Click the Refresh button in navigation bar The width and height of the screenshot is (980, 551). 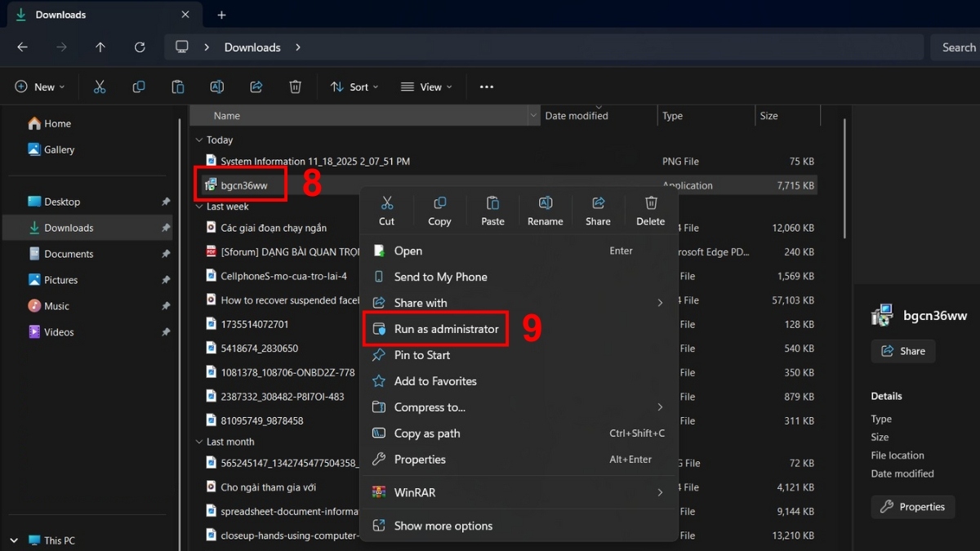[x=140, y=47]
